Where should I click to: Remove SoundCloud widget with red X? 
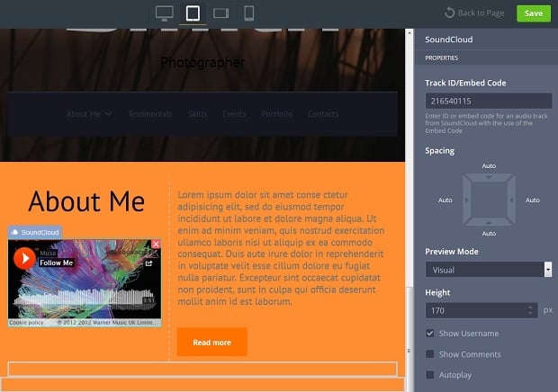[x=156, y=244]
